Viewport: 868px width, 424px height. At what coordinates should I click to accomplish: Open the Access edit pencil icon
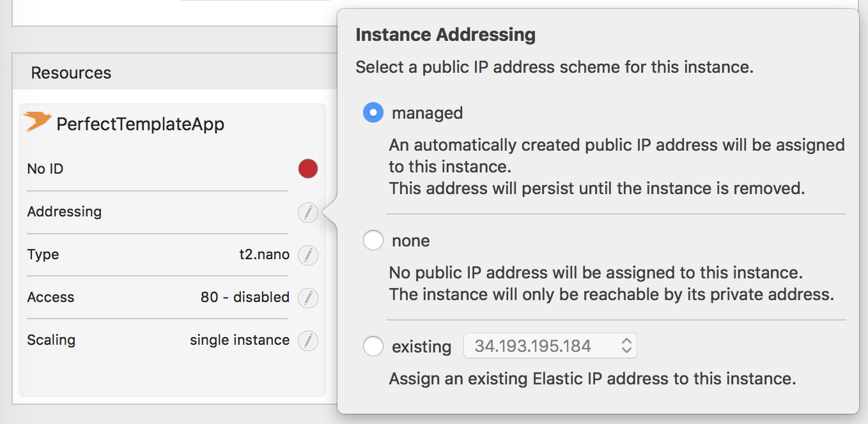coord(308,298)
